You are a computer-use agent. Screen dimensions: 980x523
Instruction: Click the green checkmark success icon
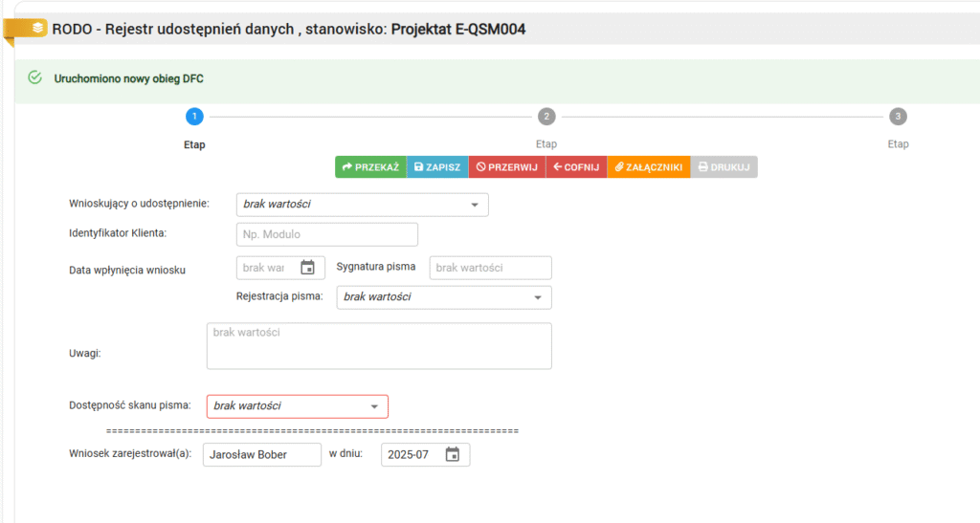(35, 77)
